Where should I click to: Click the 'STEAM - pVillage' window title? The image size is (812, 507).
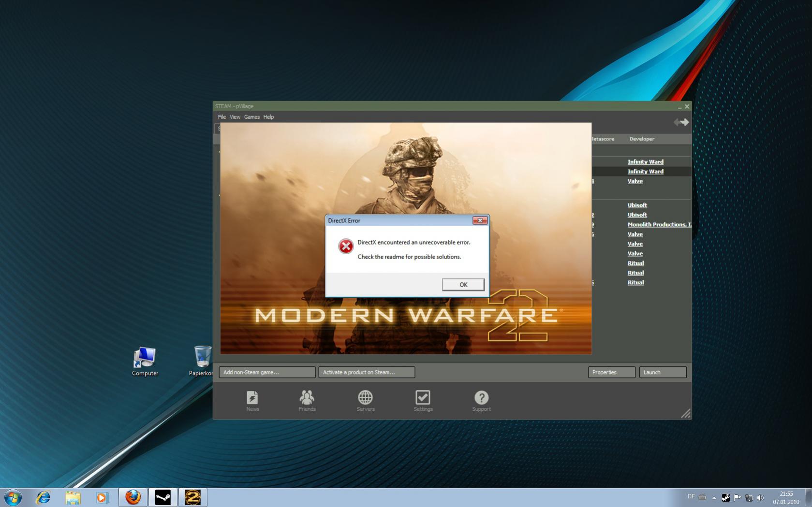tap(234, 106)
